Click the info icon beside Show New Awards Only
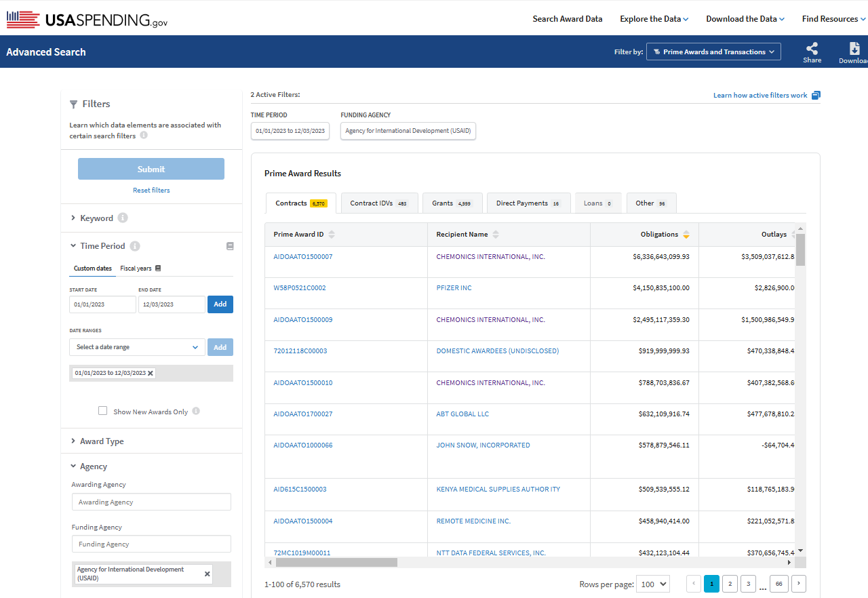The height and width of the screenshot is (598, 868). (196, 411)
